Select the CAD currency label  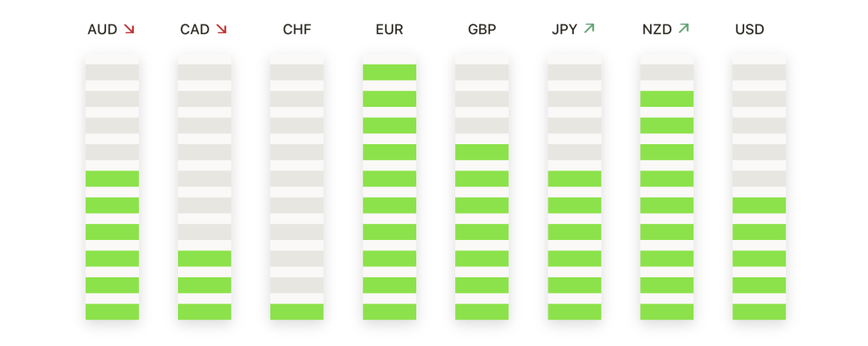[195, 30]
